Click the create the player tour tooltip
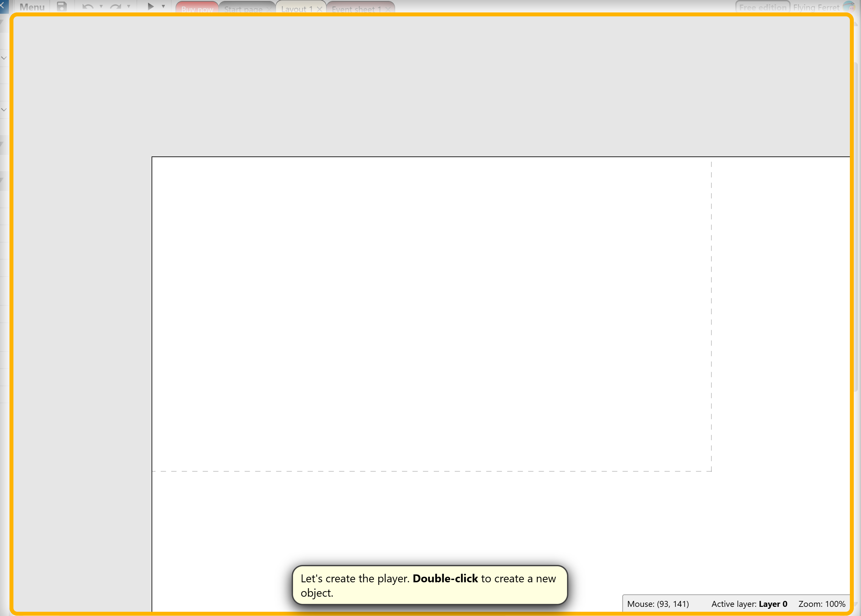Screen dimensions: 861x616 [x=430, y=585]
